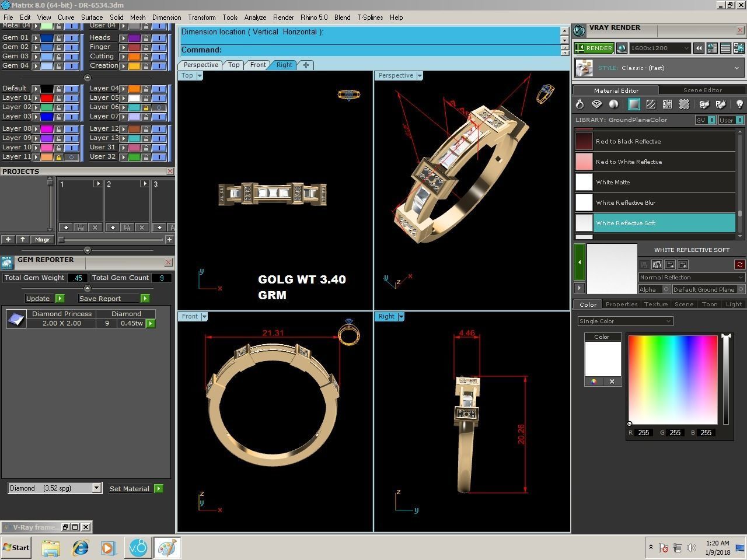
Task: Toggle the lock on Layer 06
Action: 146,107
